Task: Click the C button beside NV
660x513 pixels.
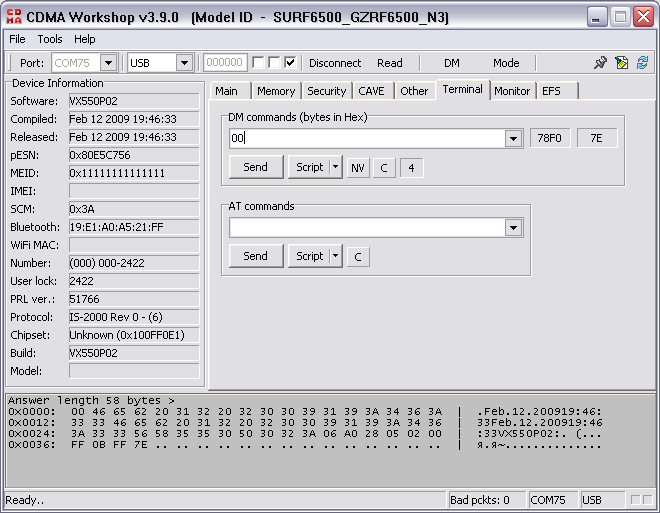Action: (384, 168)
